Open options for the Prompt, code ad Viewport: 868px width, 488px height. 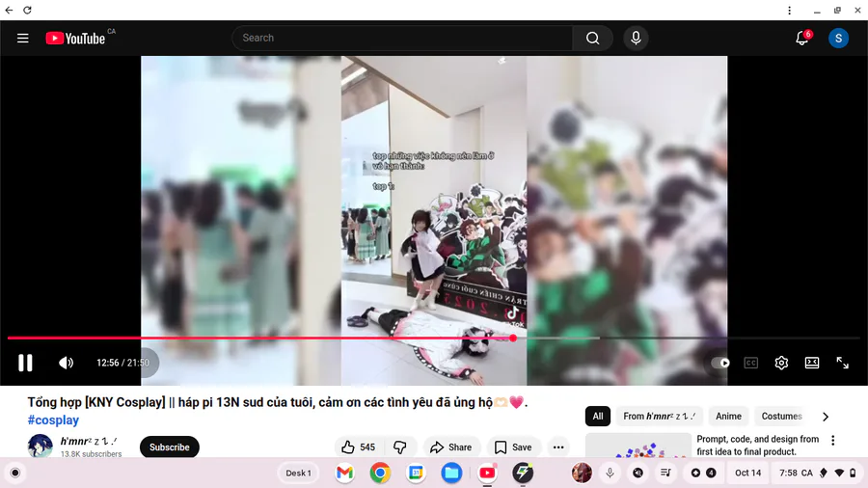click(x=833, y=441)
